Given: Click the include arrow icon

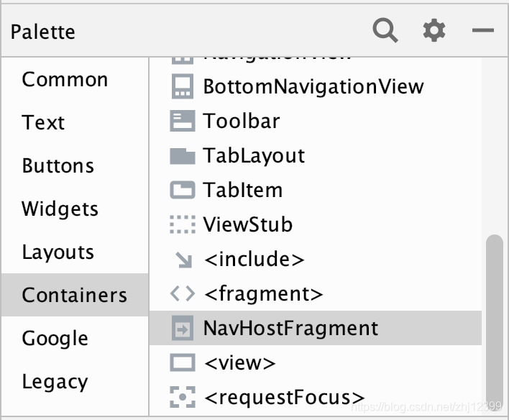Looking at the screenshot, I should [184, 260].
